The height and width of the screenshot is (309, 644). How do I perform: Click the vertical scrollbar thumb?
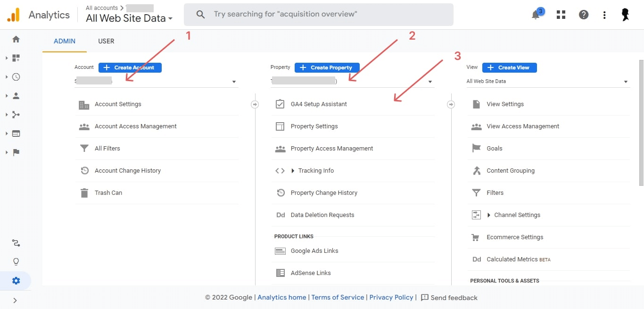point(641,123)
